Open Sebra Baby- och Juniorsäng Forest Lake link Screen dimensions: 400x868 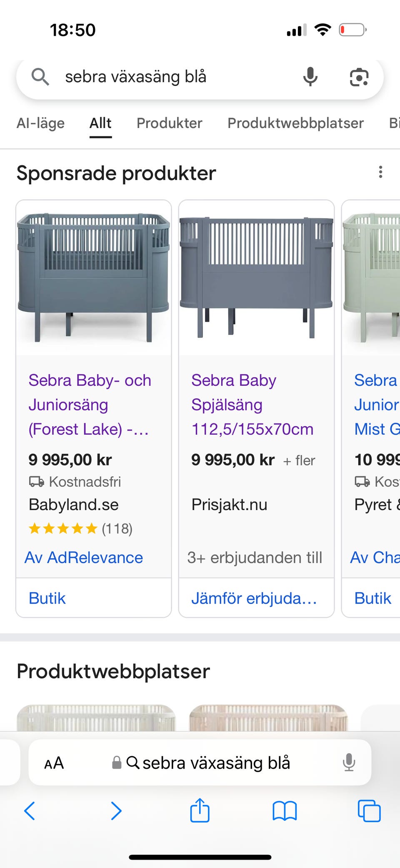point(89,404)
